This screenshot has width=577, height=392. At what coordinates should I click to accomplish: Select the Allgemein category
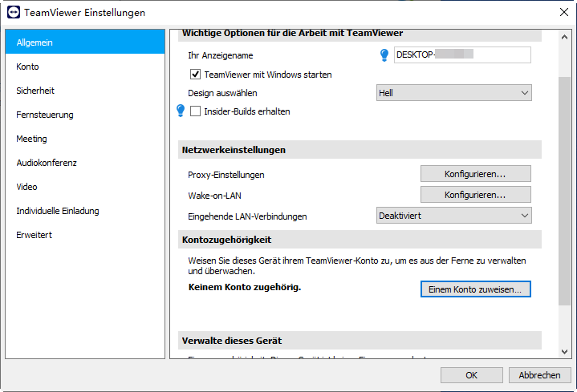click(x=85, y=42)
